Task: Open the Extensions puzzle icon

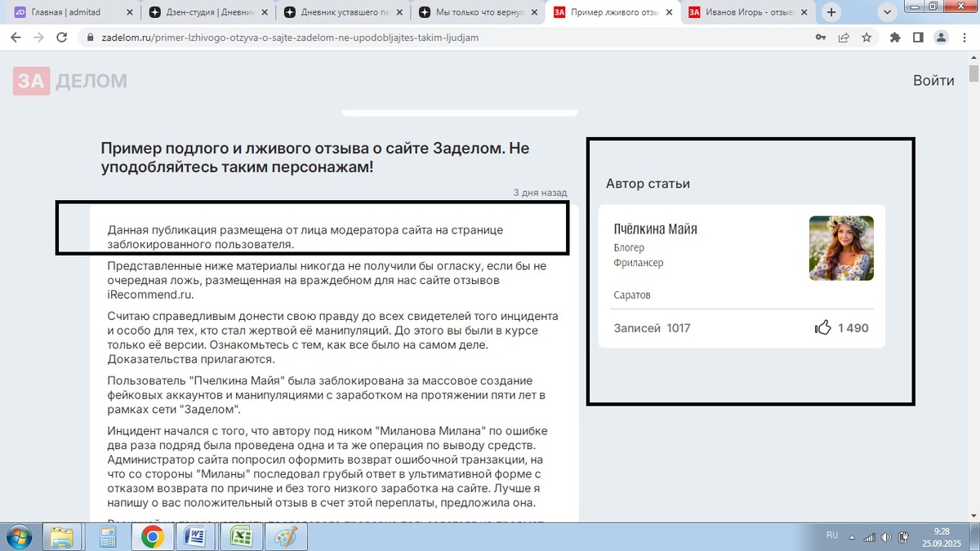Action: click(895, 38)
